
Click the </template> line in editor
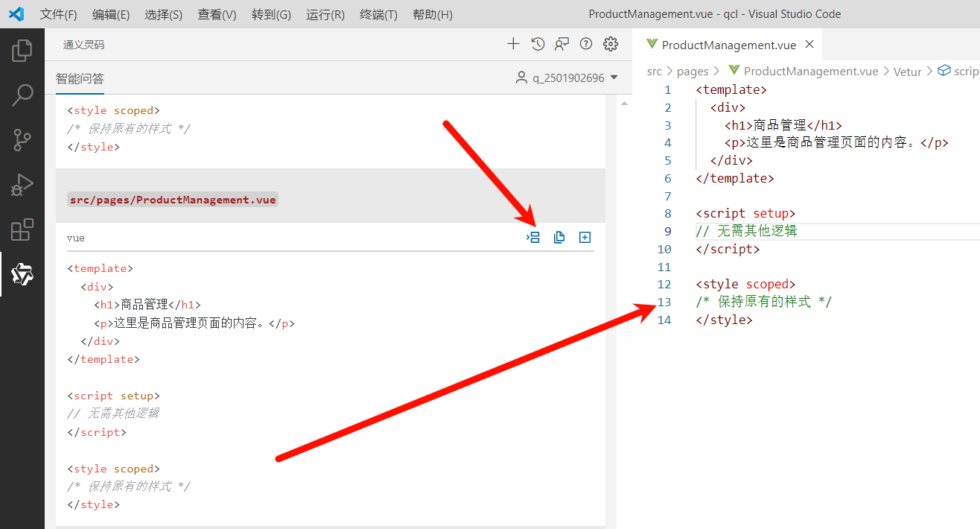click(x=735, y=178)
